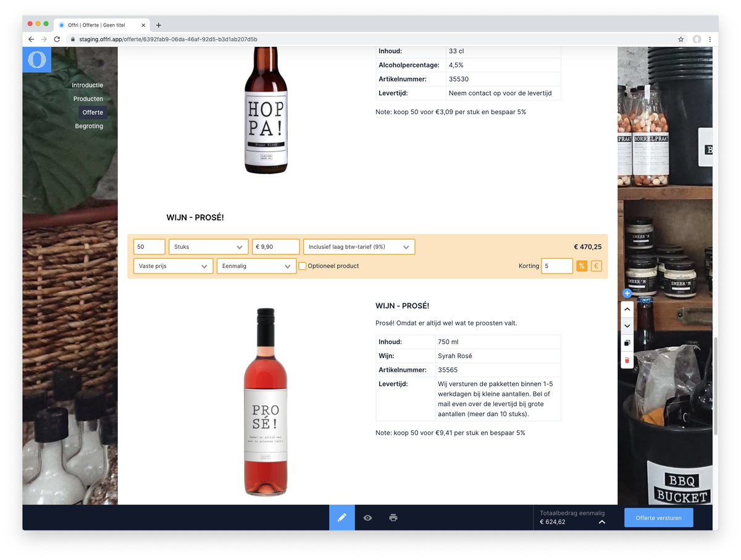Click the 750 ml Inhoud value

(x=498, y=341)
